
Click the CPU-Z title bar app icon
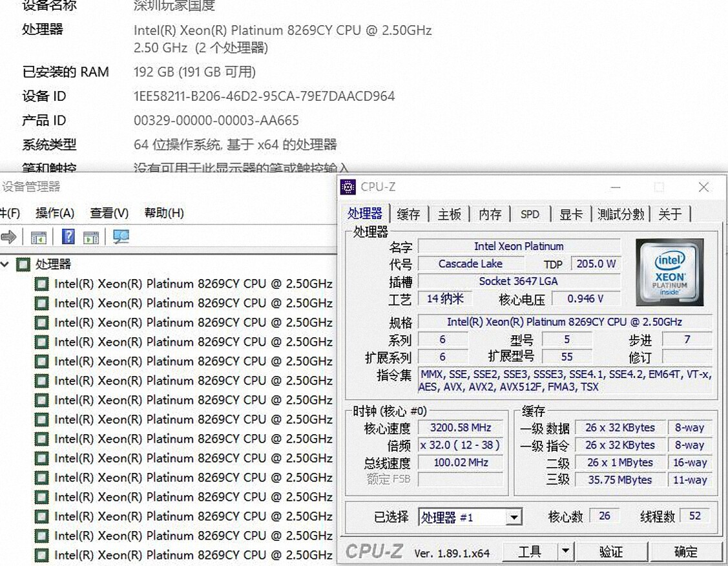click(x=348, y=187)
